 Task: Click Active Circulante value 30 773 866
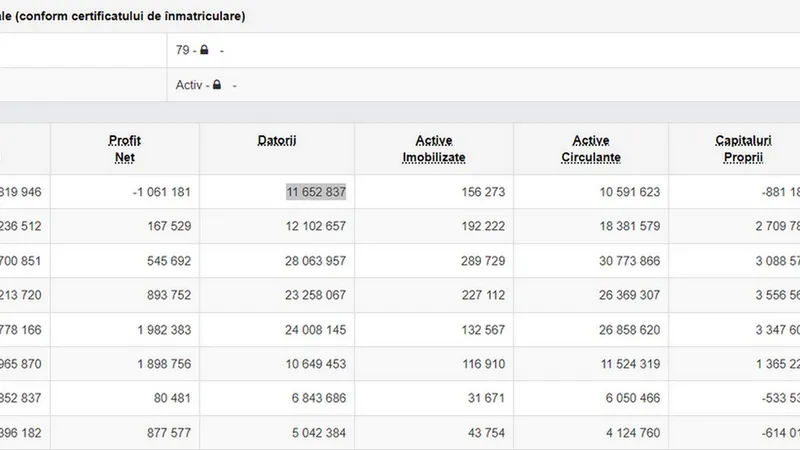(630, 261)
